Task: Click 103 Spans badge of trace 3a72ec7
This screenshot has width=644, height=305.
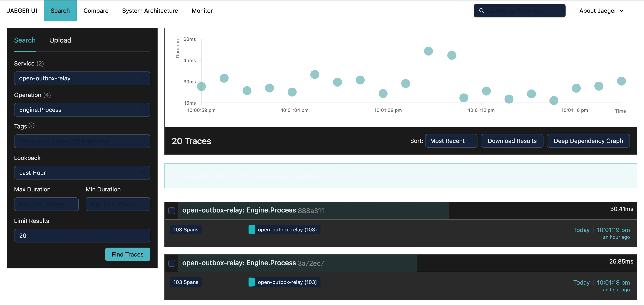Action: (186, 282)
